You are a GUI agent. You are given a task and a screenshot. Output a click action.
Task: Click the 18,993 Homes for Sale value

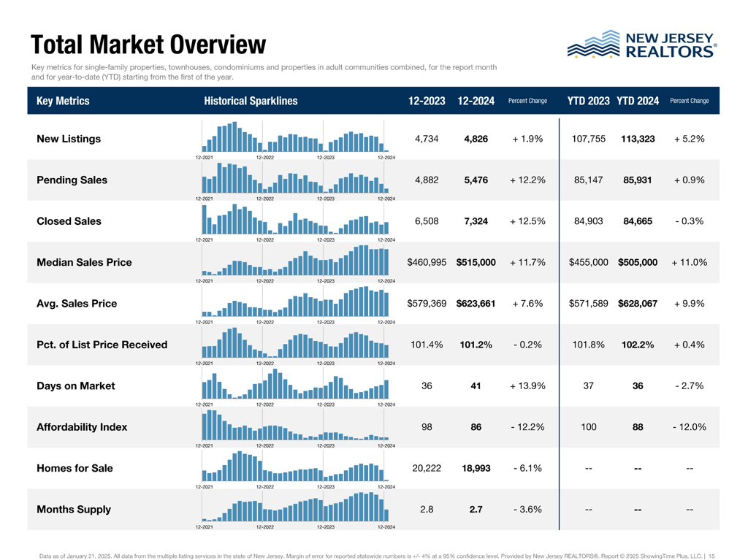[476, 469]
